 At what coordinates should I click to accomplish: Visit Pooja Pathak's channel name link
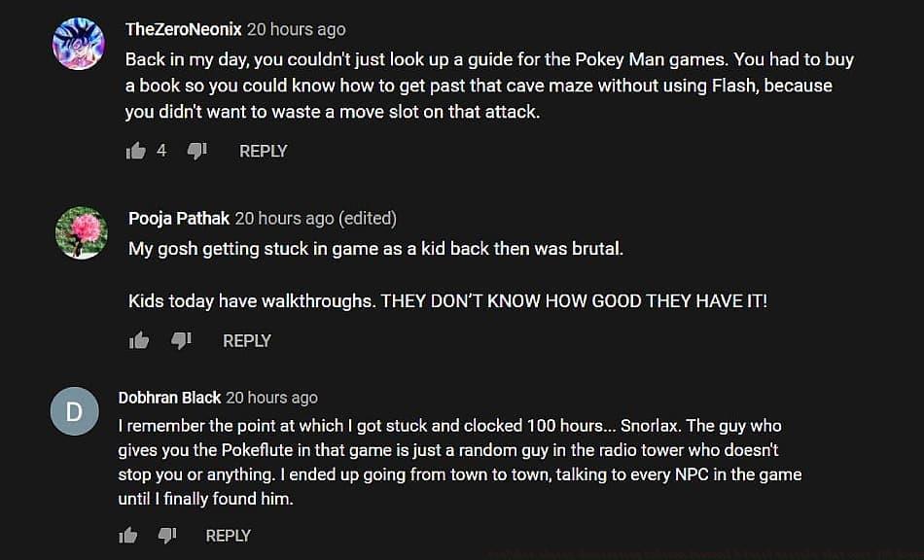coord(179,219)
